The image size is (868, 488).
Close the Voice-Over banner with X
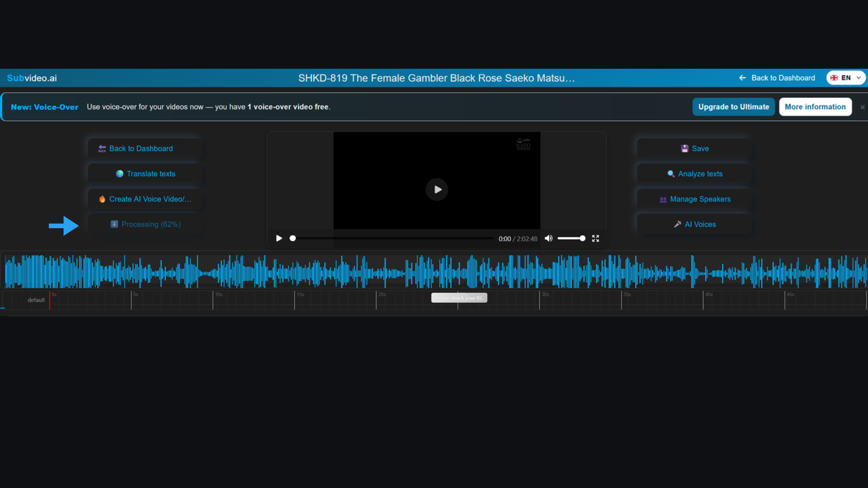862,107
